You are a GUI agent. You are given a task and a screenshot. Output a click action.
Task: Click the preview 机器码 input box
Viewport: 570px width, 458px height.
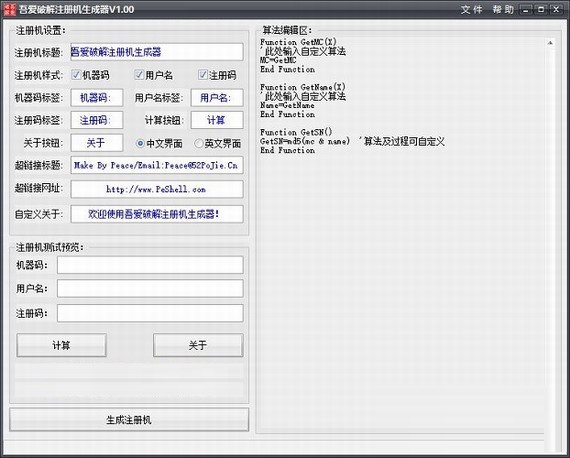click(150, 265)
